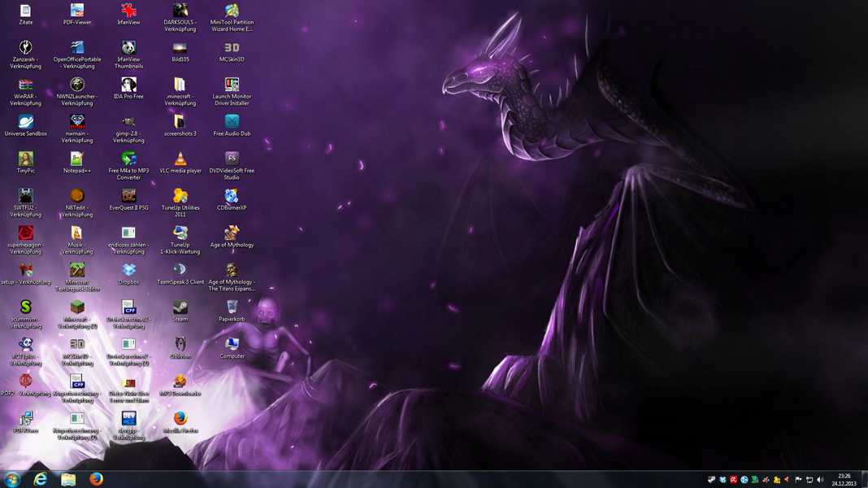Click the DARKSOULS shortcut icon

click(x=180, y=11)
